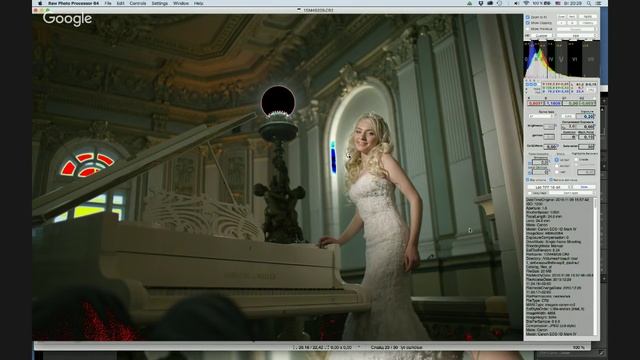Screen dimensions: 640x360
Task: Open the Apple menu
Action: 40,3
